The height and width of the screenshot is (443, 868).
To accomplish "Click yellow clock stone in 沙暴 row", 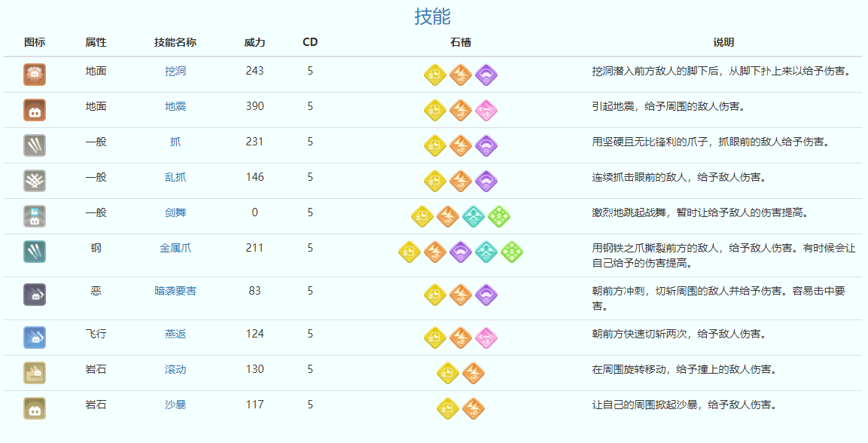I will [448, 409].
